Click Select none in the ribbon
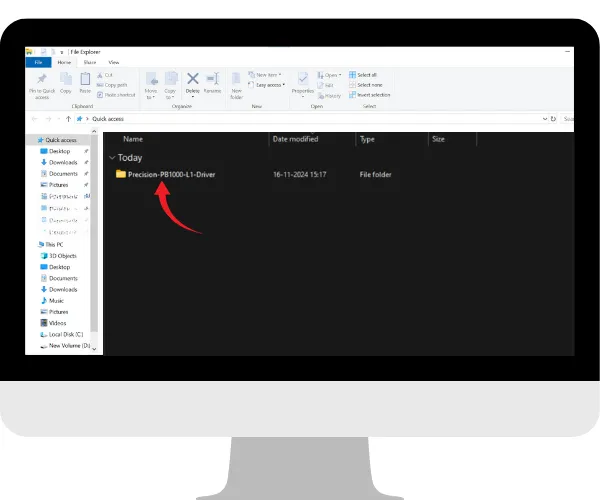 click(365, 85)
